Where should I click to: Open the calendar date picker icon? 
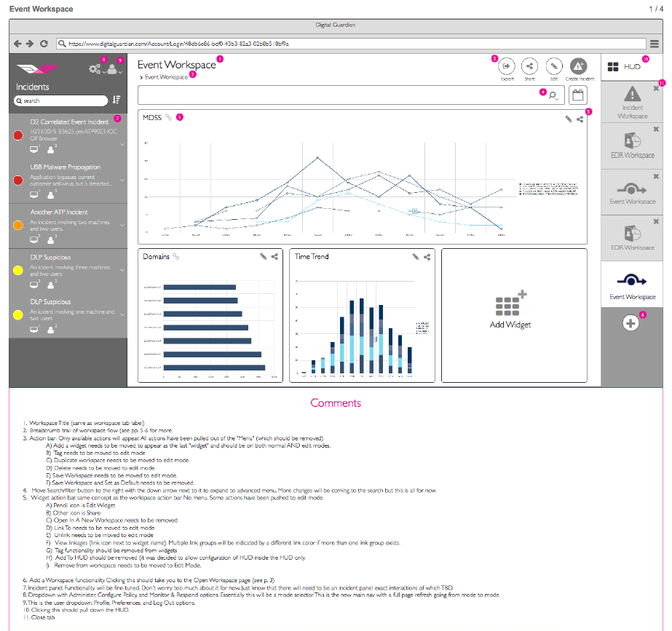[x=577, y=95]
